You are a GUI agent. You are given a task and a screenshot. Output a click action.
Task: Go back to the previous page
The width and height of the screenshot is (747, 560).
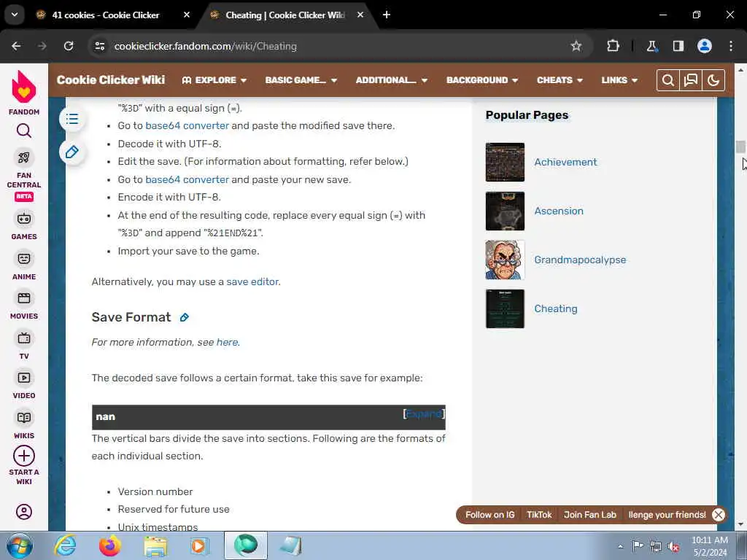point(16,46)
